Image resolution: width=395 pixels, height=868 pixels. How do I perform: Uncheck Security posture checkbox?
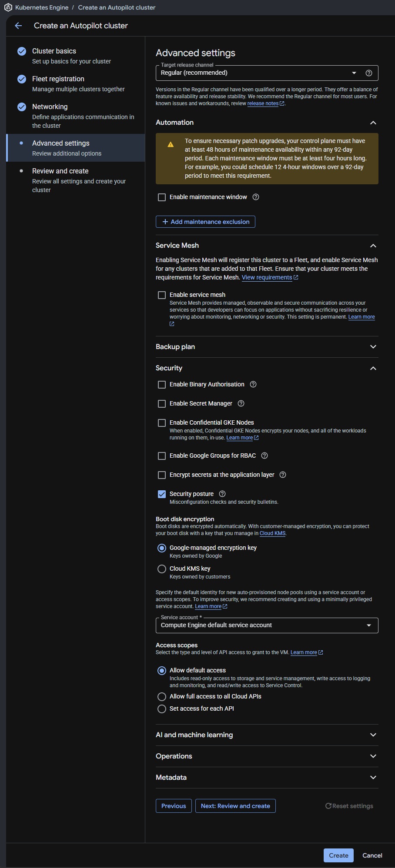(x=162, y=494)
